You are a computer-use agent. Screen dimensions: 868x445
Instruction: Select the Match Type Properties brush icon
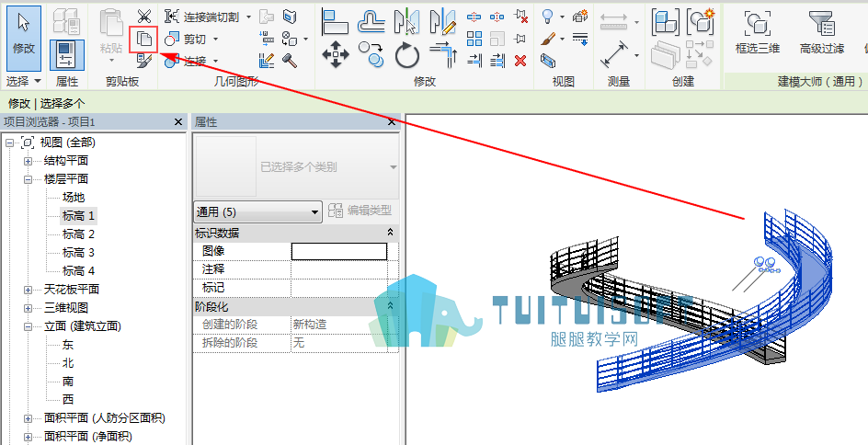click(144, 61)
